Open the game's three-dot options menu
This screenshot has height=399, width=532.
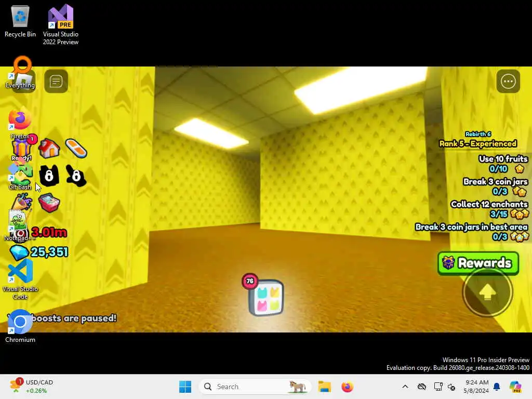click(x=508, y=82)
